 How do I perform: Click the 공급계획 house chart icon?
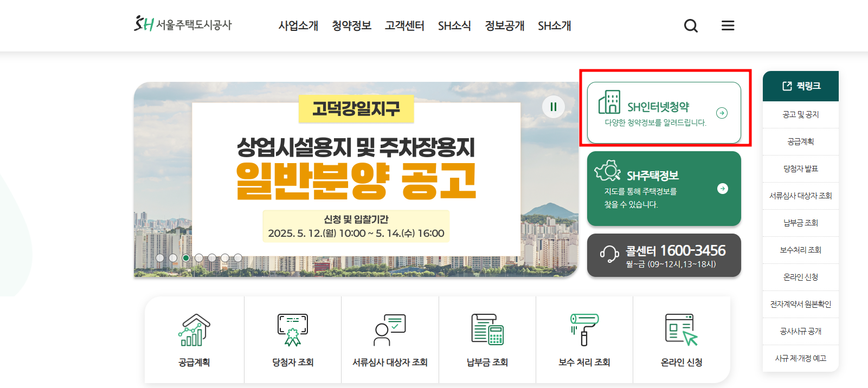(195, 329)
